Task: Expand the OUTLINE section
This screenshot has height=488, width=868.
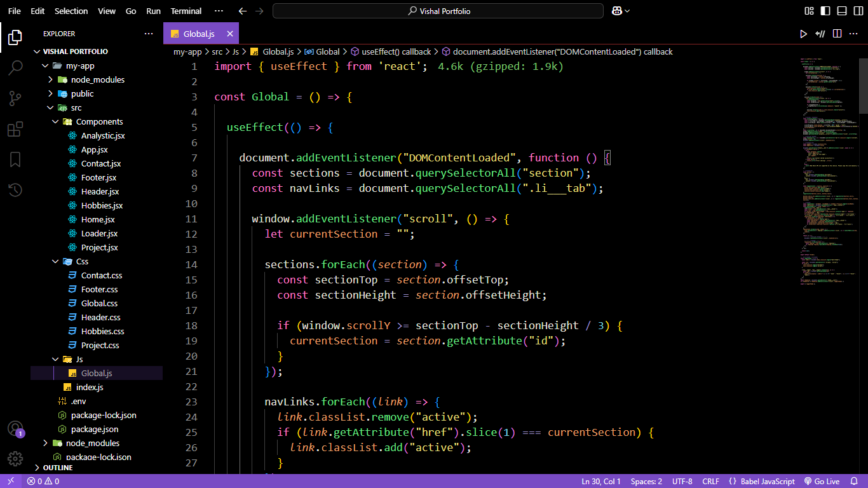Action: (97, 468)
